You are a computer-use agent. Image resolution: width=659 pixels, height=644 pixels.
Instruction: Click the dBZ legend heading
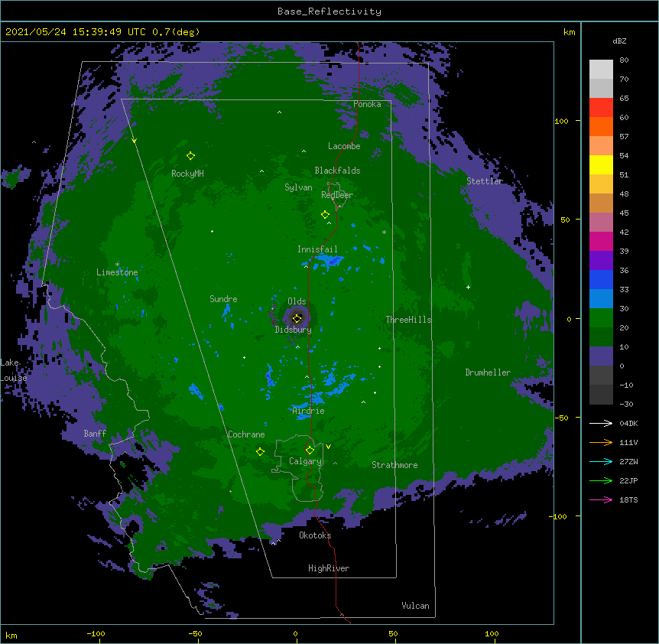(x=619, y=41)
